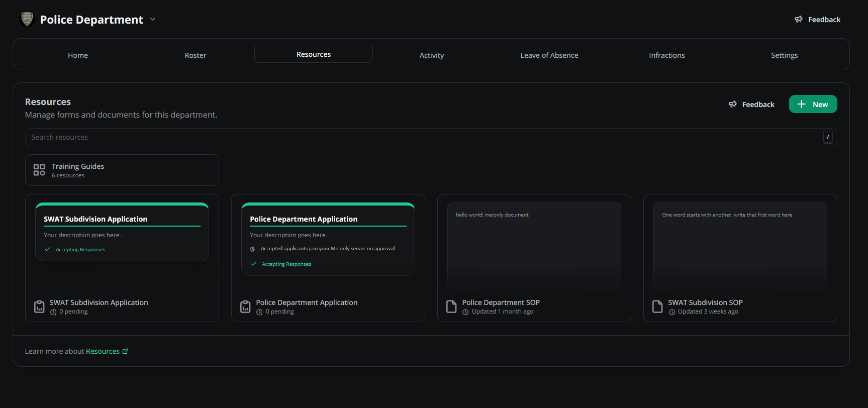Viewport: 868px width, 408px height.
Task: Click the Police Department SOP document icon
Action: tap(451, 307)
